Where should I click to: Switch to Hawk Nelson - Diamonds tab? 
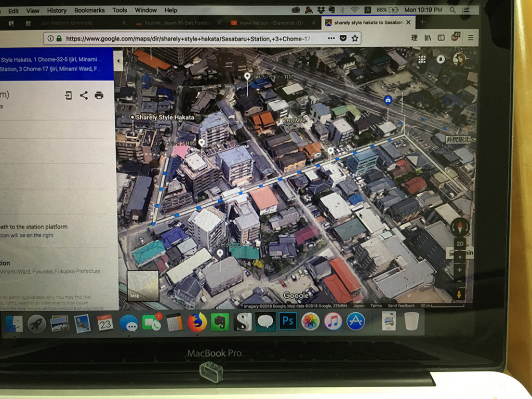[x=272, y=23]
